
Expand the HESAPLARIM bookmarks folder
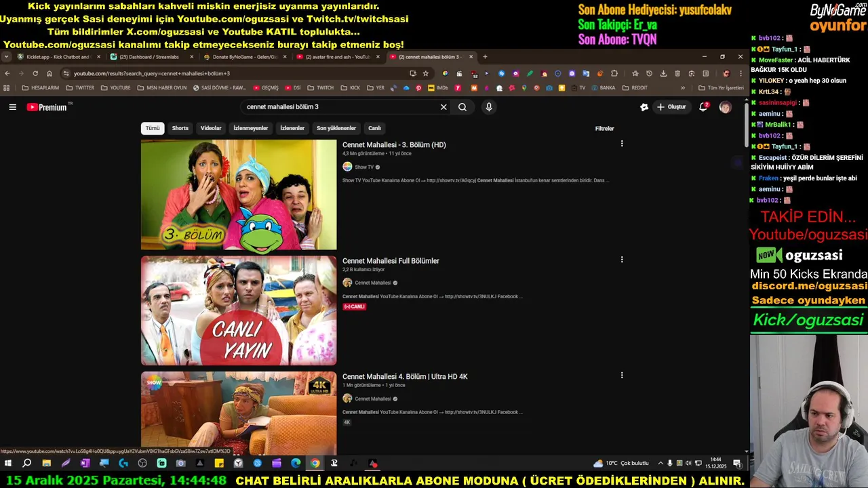pos(40,87)
